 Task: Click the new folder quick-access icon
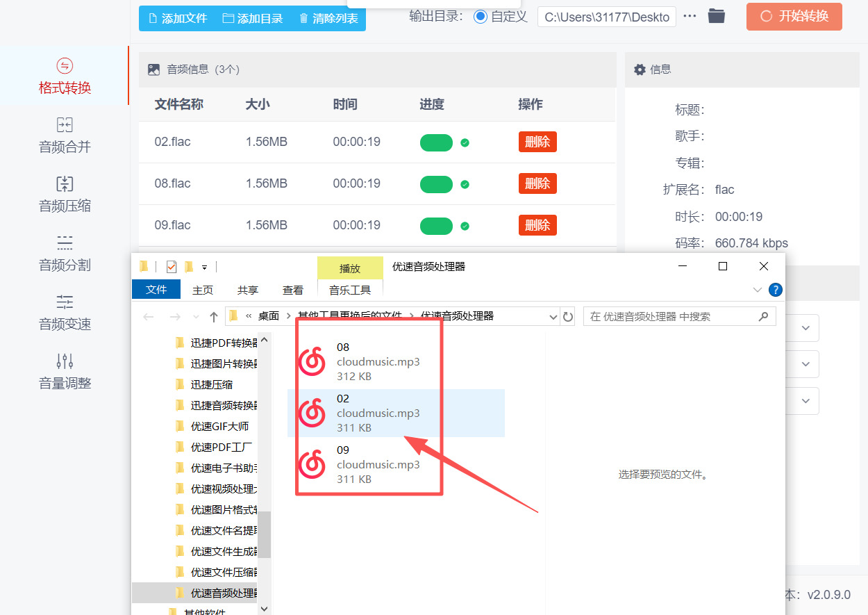(189, 267)
